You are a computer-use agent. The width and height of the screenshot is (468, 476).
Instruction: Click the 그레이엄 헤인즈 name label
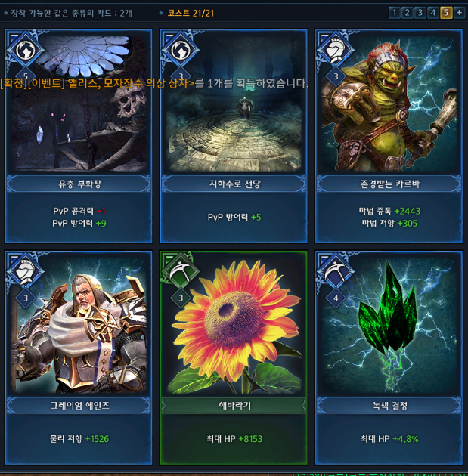tap(79, 405)
